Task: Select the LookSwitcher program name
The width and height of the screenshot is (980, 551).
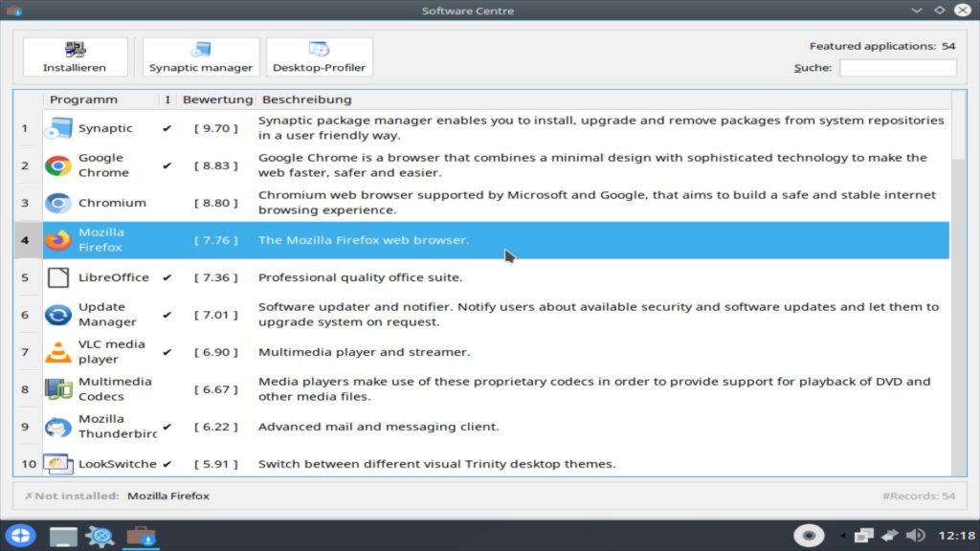Action: 118,464
